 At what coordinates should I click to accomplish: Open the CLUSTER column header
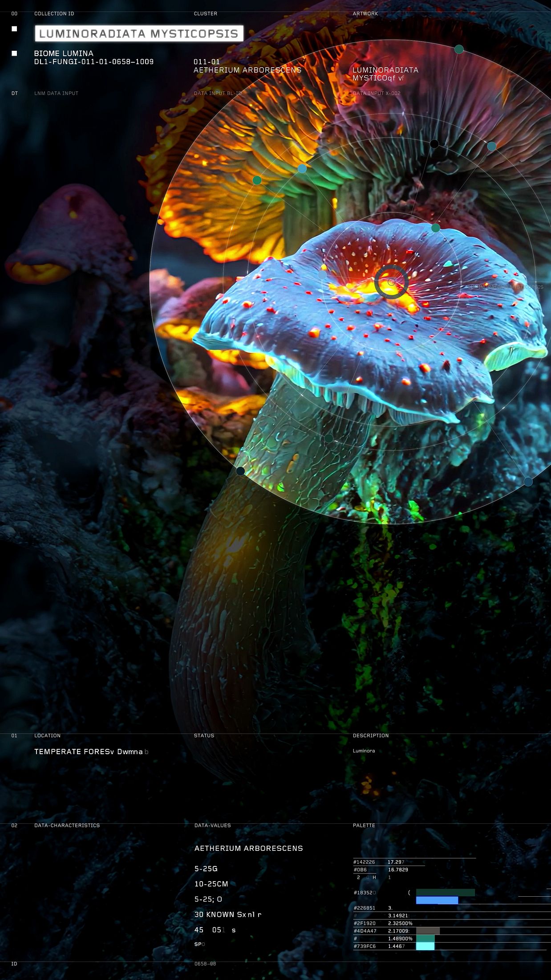[206, 14]
